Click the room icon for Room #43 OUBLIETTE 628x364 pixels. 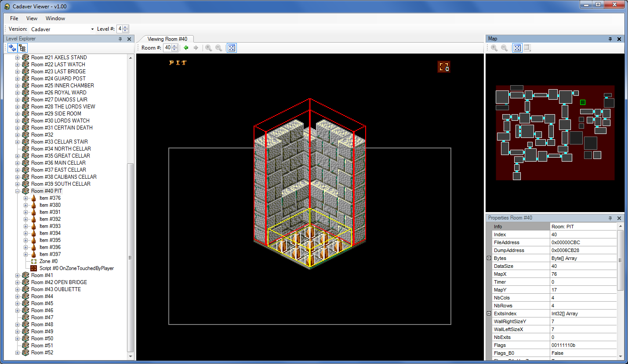pos(26,289)
